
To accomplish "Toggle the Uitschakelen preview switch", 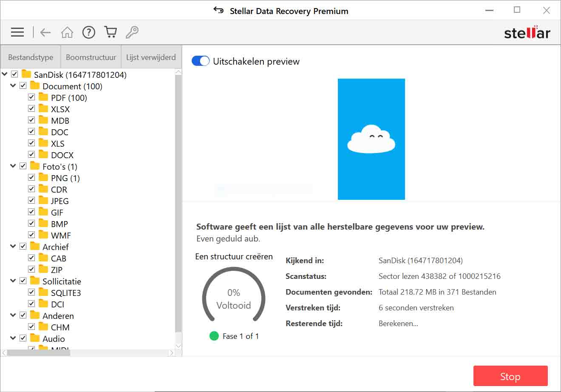I will click(201, 61).
